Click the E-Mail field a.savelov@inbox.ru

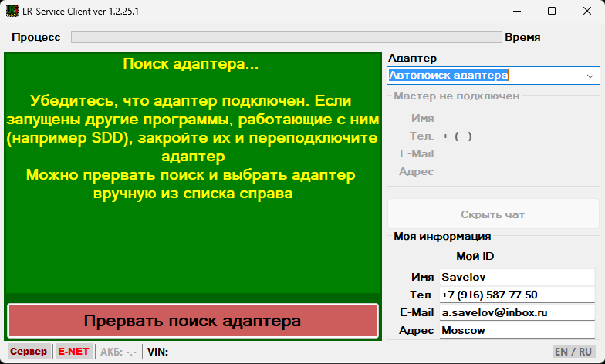click(x=515, y=312)
